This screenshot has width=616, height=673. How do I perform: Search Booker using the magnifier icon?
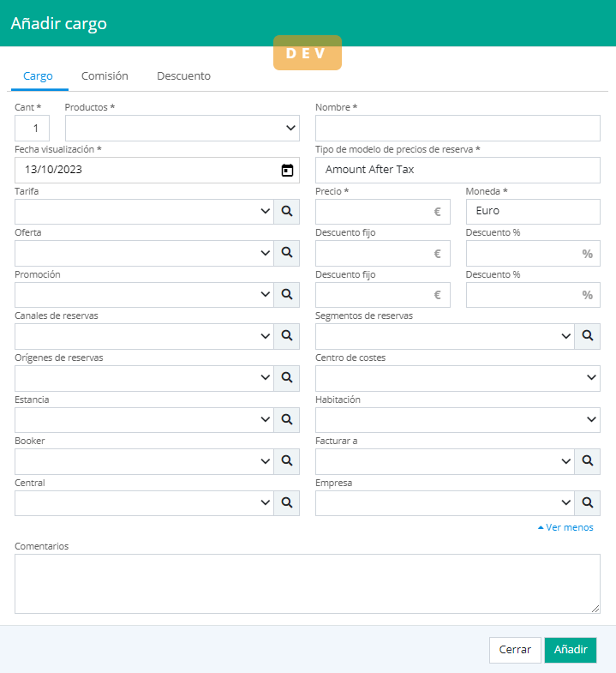[x=287, y=461]
